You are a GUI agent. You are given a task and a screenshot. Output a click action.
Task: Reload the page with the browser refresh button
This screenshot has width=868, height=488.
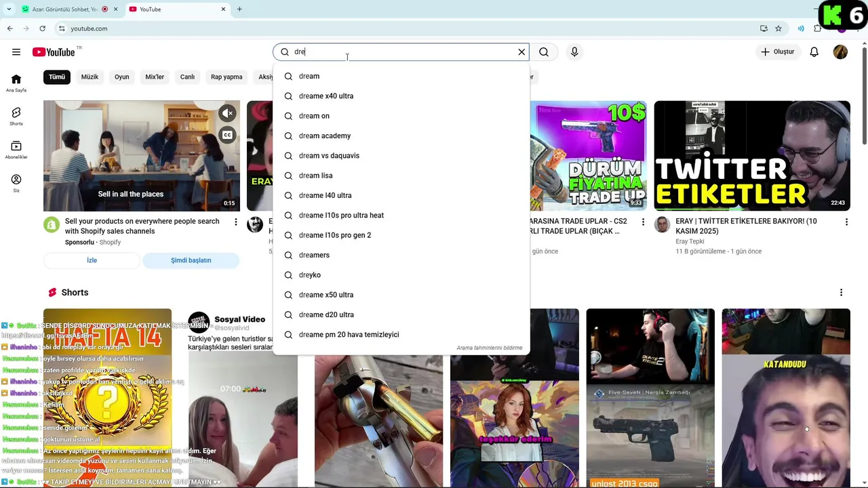[x=42, y=28]
